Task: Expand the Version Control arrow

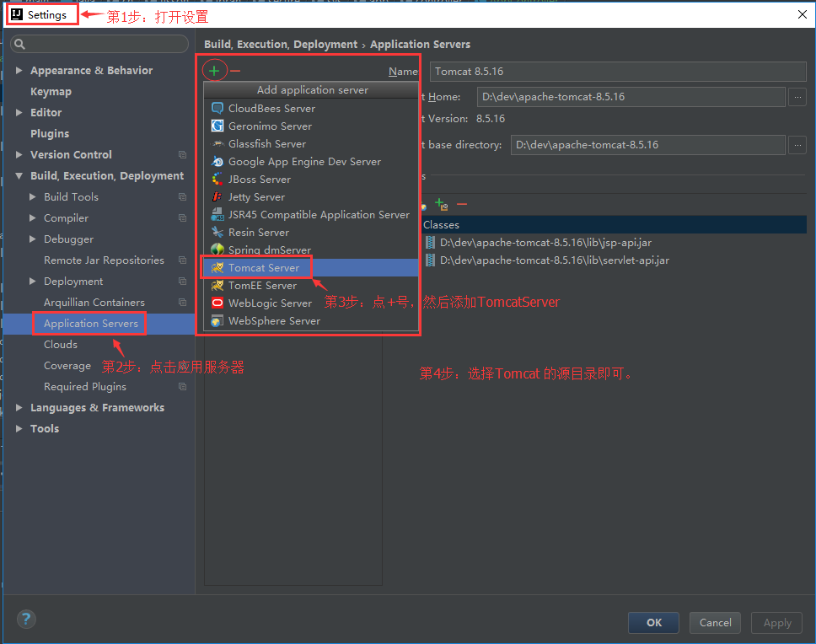Action: click(x=19, y=154)
